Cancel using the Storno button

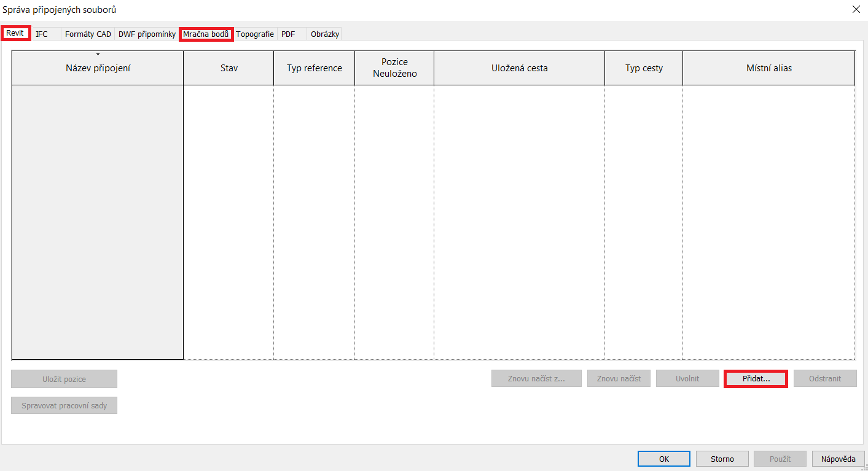click(x=722, y=459)
